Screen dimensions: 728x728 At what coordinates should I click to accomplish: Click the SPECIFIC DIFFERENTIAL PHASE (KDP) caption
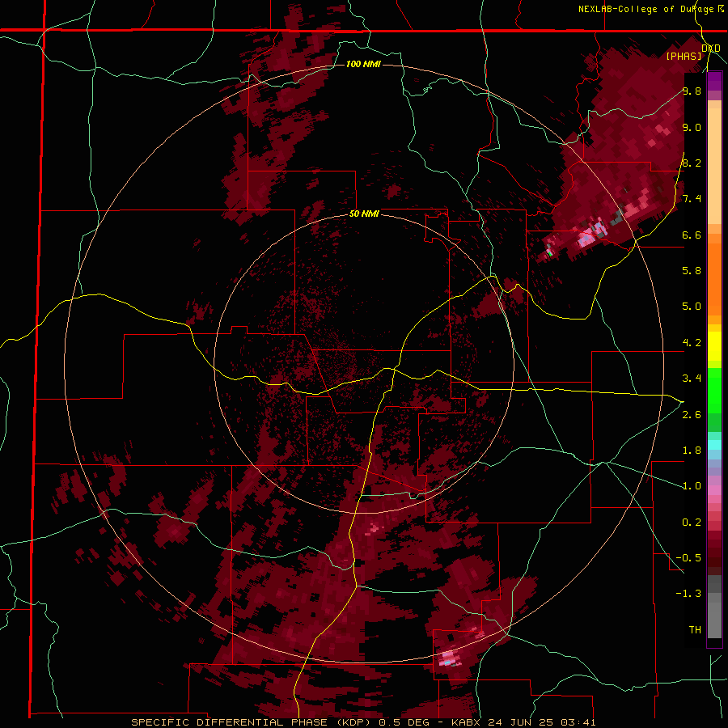point(252,722)
